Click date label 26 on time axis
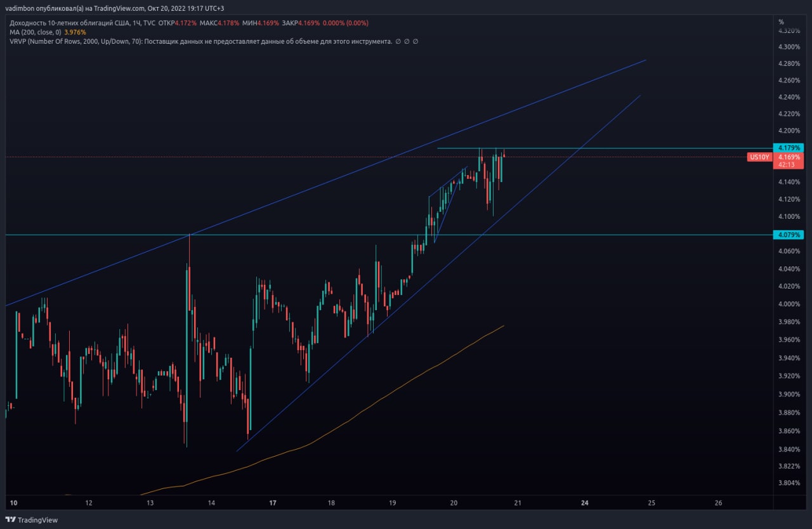Image resolution: width=812 pixels, height=529 pixels. click(x=718, y=503)
